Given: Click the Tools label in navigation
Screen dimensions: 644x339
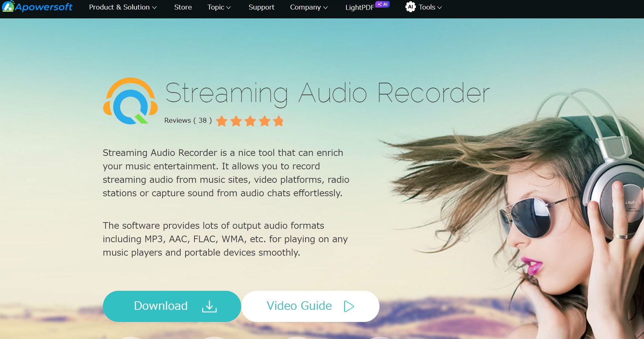Looking at the screenshot, I should pyautogui.click(x=427, y=7).
